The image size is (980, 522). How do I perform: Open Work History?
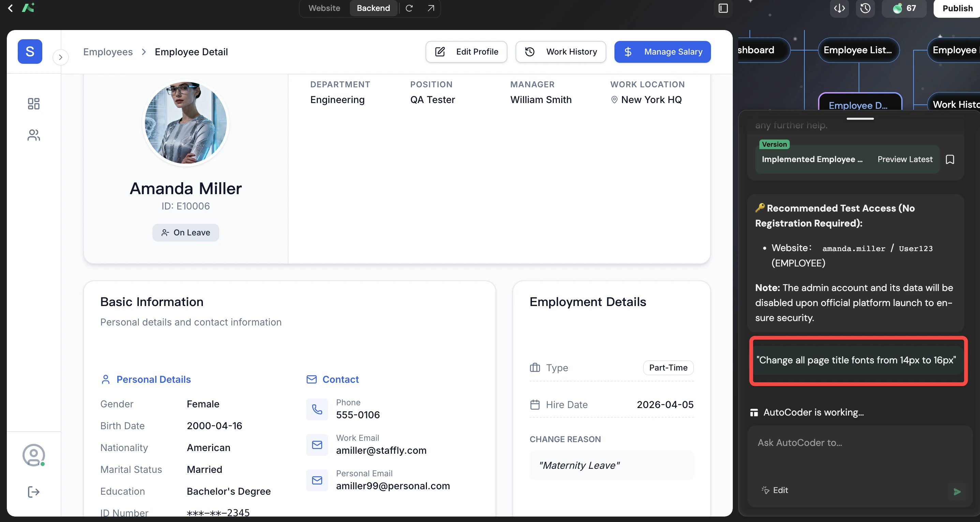(561, 52)
